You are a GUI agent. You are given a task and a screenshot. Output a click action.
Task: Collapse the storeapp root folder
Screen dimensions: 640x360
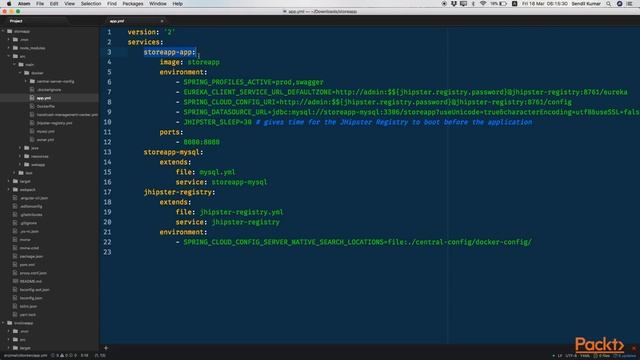click(4, 31)
